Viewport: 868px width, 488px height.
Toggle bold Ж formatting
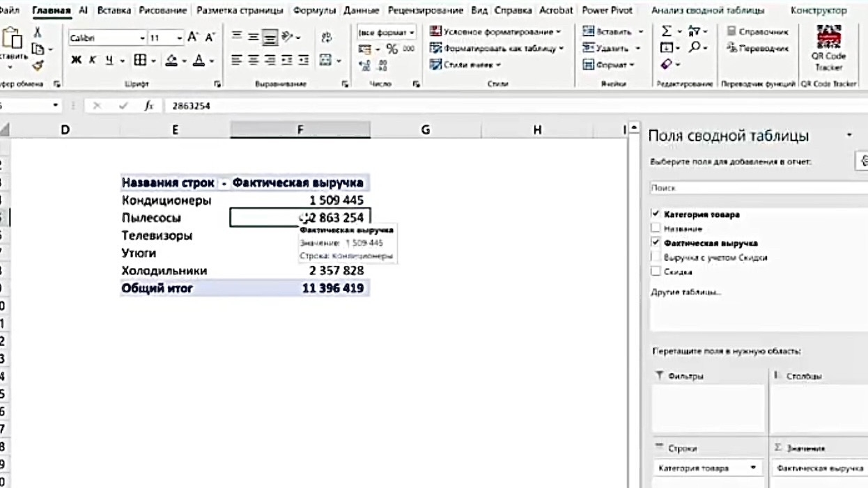pos(76,61)
